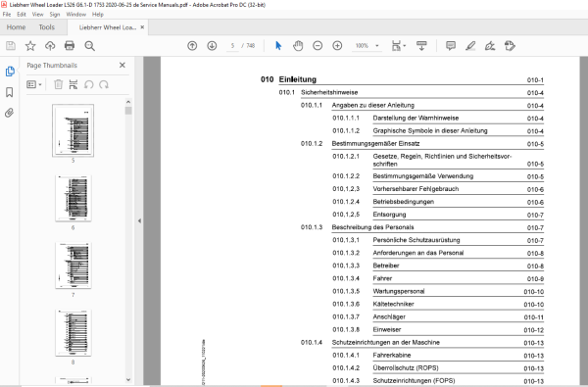Open Bookmarks sidebar icon
Image resolution: width=588 pixels, height=387 pixels.
(x=10, y=92)
